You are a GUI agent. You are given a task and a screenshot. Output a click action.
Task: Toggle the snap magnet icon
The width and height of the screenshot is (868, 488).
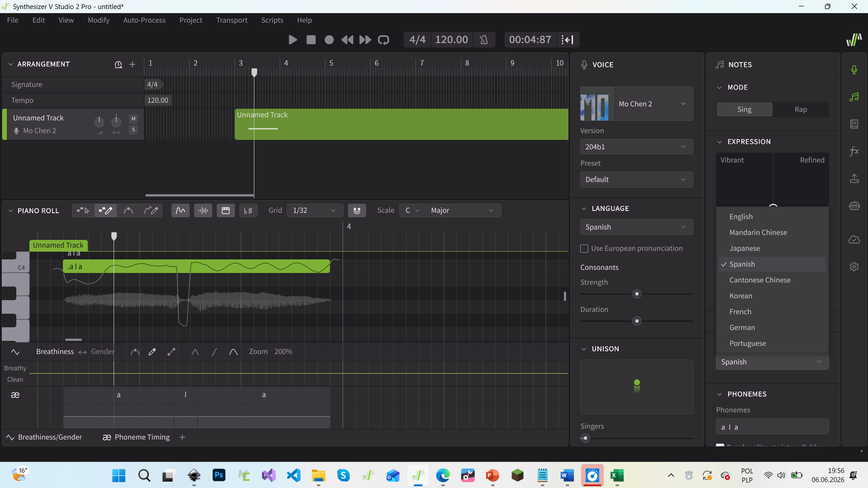pos(357,211)
